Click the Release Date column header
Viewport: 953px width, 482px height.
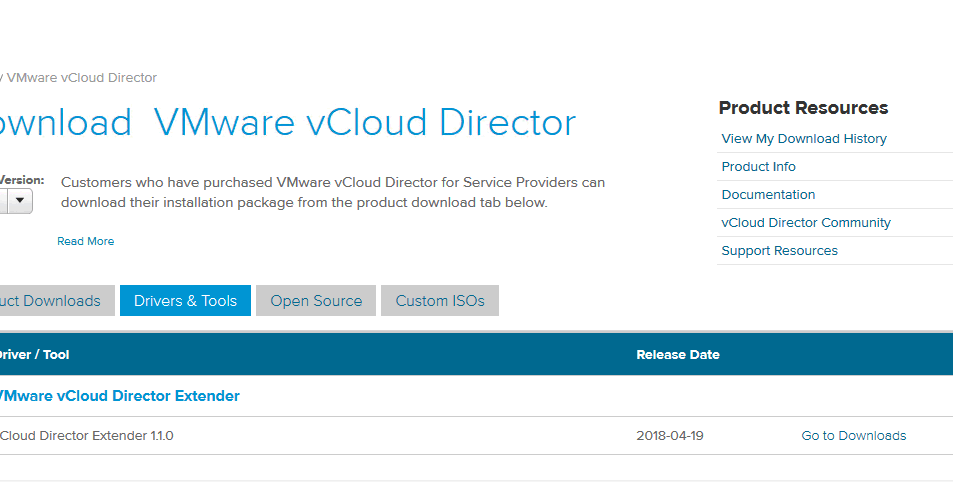677,355
